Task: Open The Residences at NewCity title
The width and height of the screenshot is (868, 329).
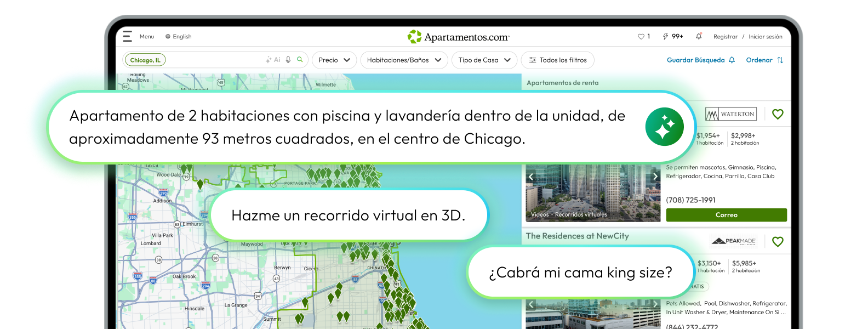Action: [x=578, y=236]
